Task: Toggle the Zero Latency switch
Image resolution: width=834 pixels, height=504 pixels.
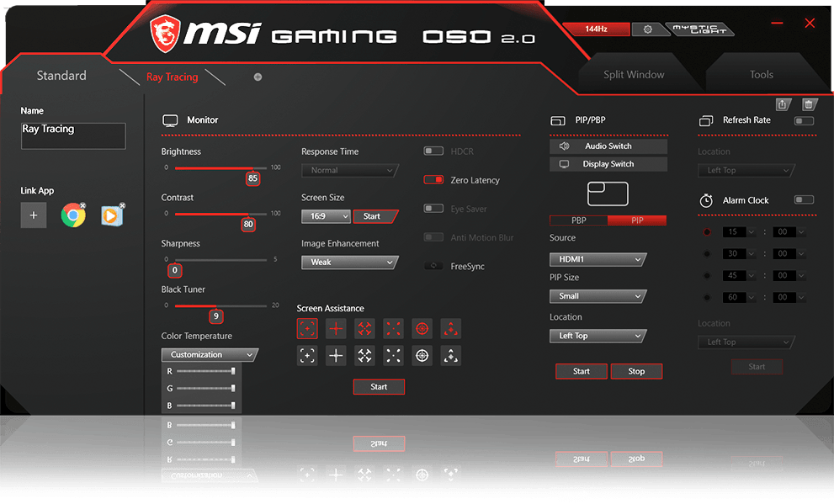Action: [x=433, y=180]
